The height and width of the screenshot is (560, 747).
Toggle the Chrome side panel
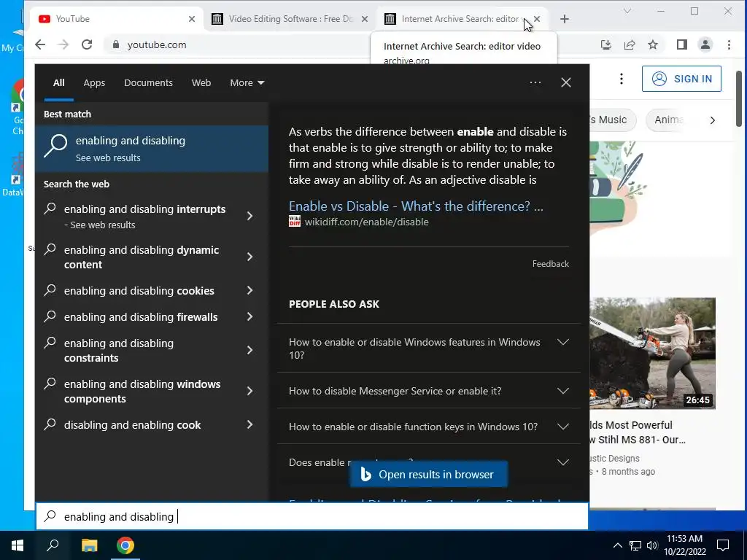click(682, 44)
